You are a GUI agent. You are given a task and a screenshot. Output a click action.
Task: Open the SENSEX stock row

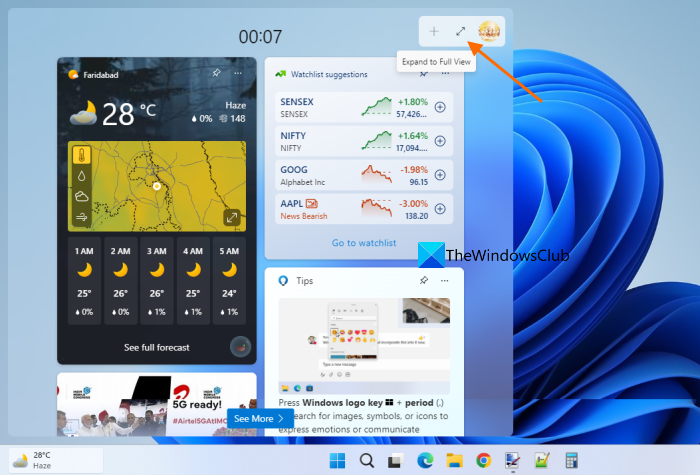[x=364, y=107]
